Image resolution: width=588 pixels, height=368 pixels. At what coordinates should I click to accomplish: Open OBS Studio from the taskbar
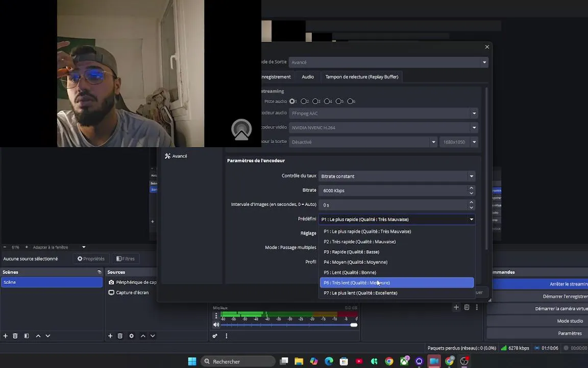pyautogui.click(x=464, y=361)
